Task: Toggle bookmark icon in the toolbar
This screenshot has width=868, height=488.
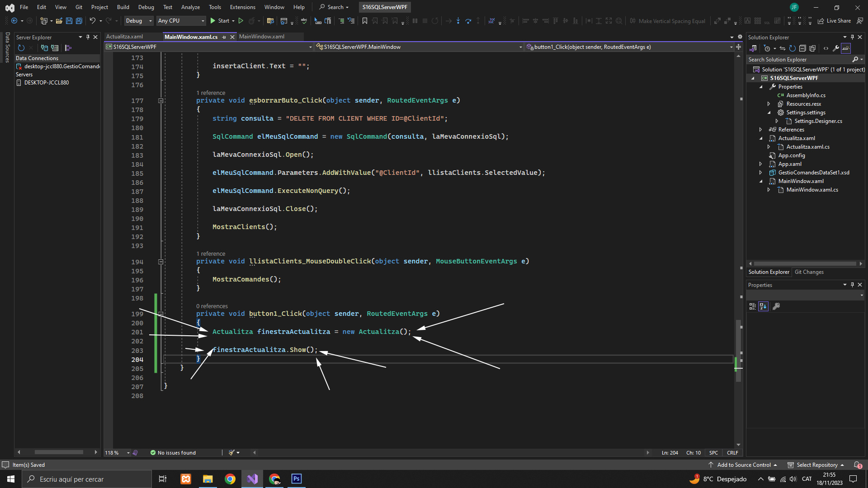Action: [x=364, y=21]
